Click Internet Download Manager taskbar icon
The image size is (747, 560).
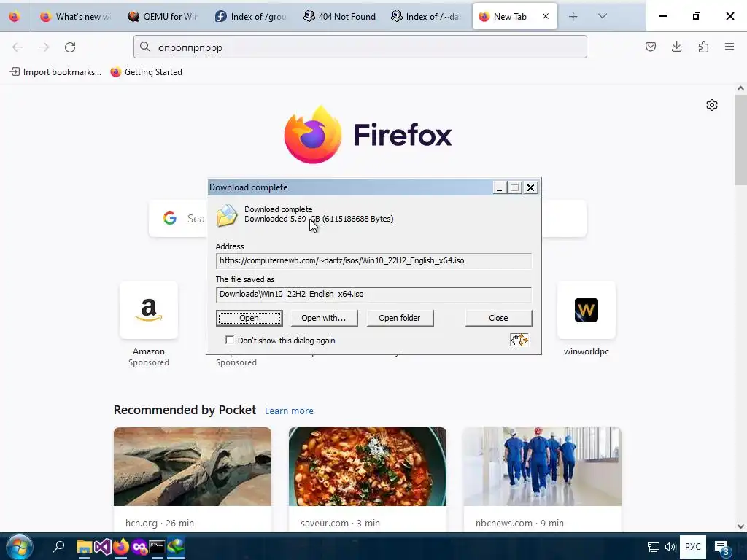(176, 547)
